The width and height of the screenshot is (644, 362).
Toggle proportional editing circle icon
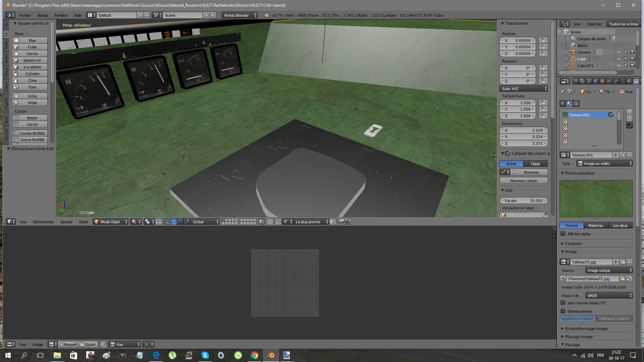270,222
